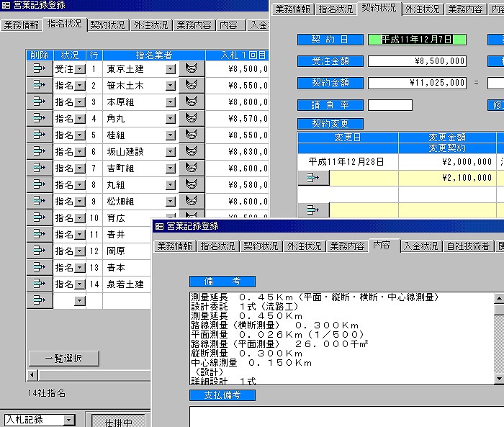Open the vendor dropdown for 泉若土建
Screen dimensions: 504x427
coord(170,284)
